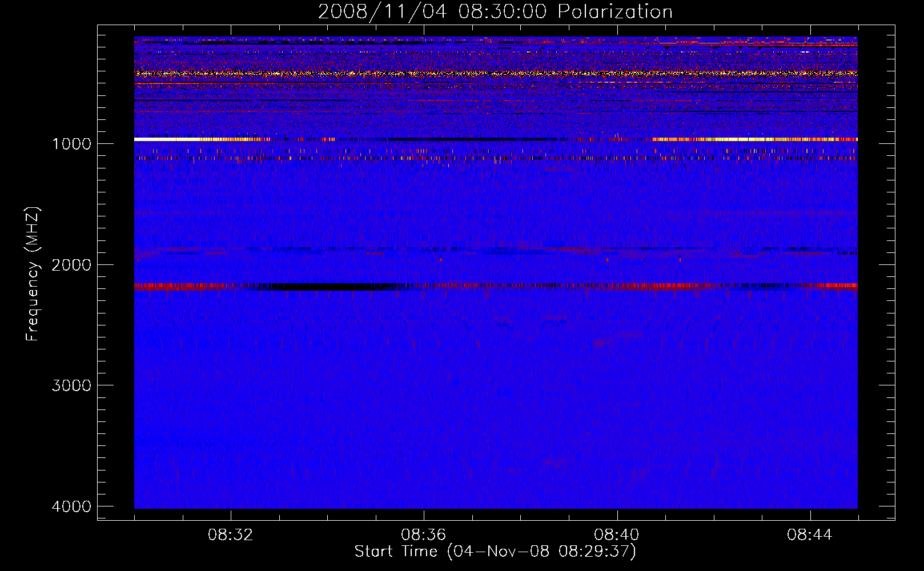
Task: Click the bright yellow-white band near 1000 MHz
Action: point(496,139)
